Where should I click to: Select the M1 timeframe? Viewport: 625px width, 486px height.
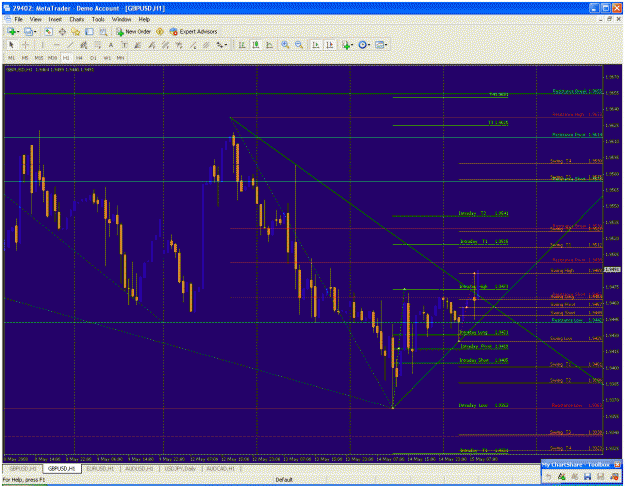(12, 58)
